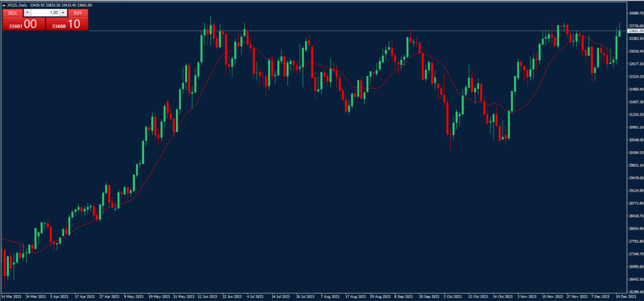Focus the 1.00 volume input field
Screen dimensions: 644x301
point(45,13)
